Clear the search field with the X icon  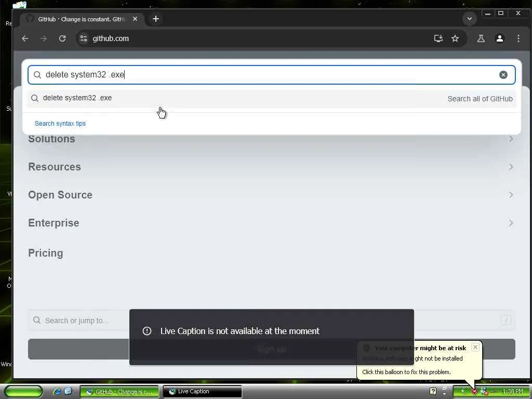(503, 75)
